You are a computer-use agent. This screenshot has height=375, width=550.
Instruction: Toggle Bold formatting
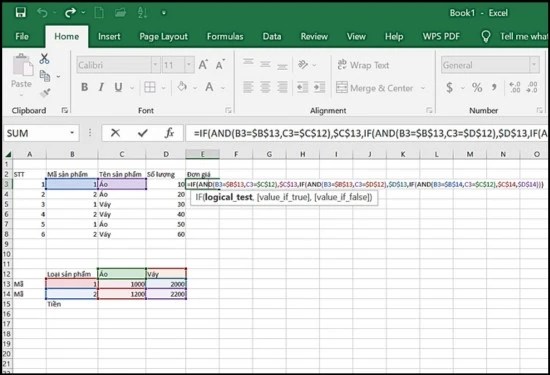tap(84, 87)
